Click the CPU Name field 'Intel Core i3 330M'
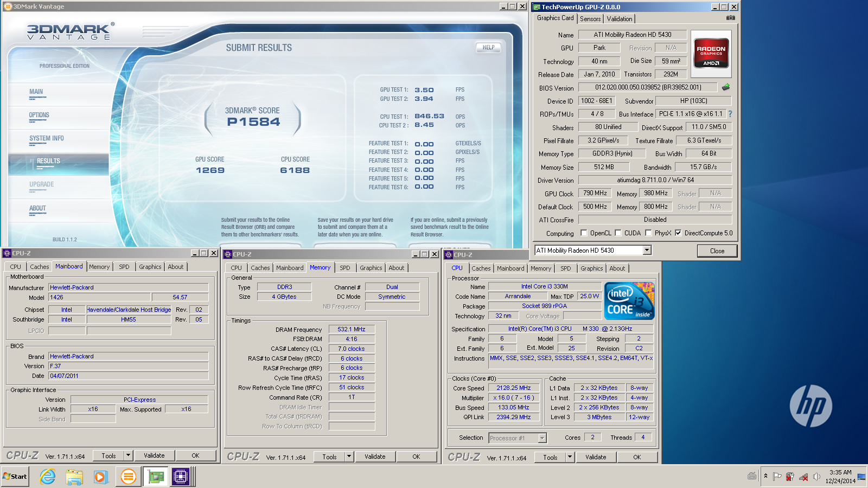This screenshot has height=488, width=868. (x=545, y=286)
